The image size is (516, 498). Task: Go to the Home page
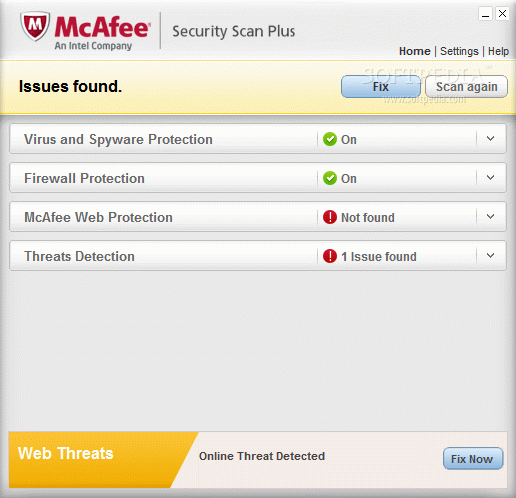point(415,51)
